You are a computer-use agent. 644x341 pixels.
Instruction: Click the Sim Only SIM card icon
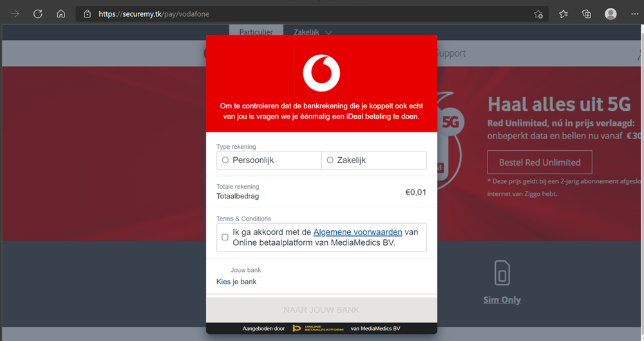point(502,273)
